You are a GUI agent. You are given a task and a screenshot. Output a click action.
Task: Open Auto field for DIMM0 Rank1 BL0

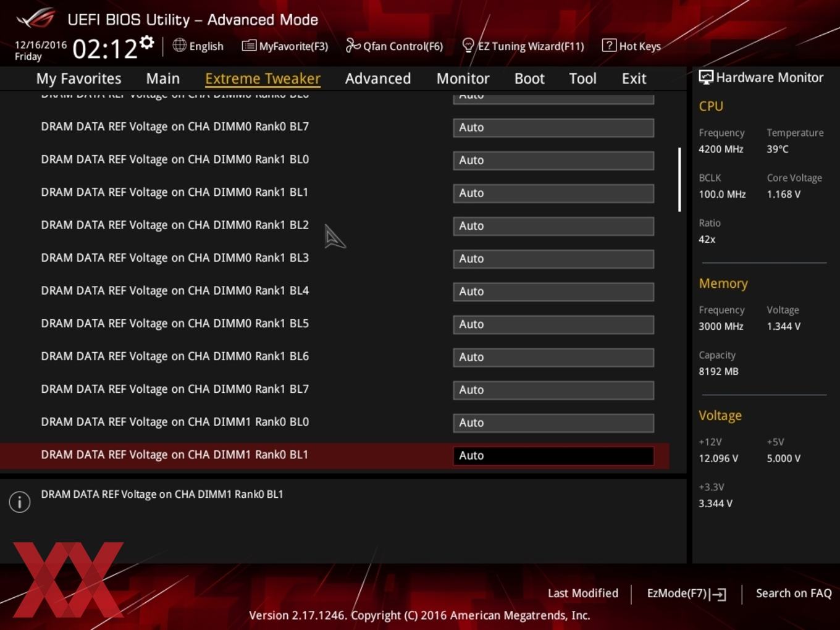click(x=553, y=160)
